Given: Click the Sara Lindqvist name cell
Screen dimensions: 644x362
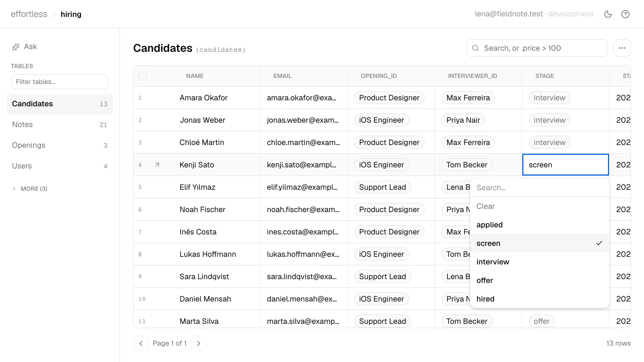Looking at the screenshot, I should tap(204, 276).
